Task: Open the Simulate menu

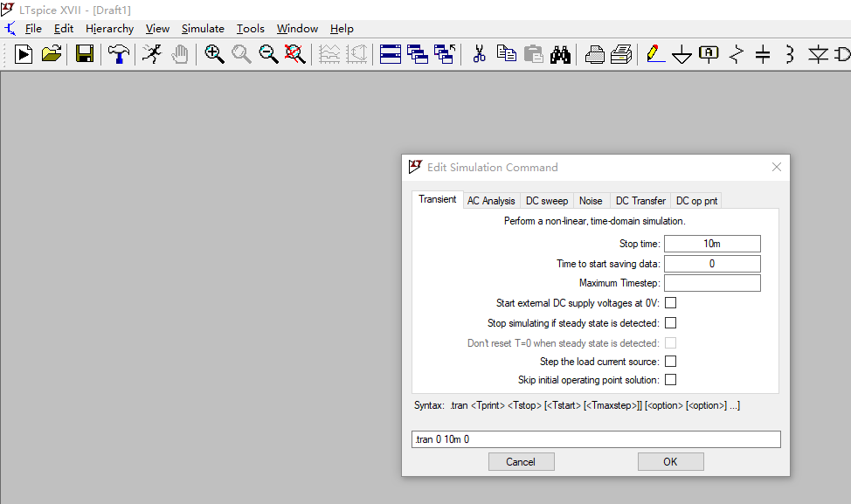Action: click(203, 29)
